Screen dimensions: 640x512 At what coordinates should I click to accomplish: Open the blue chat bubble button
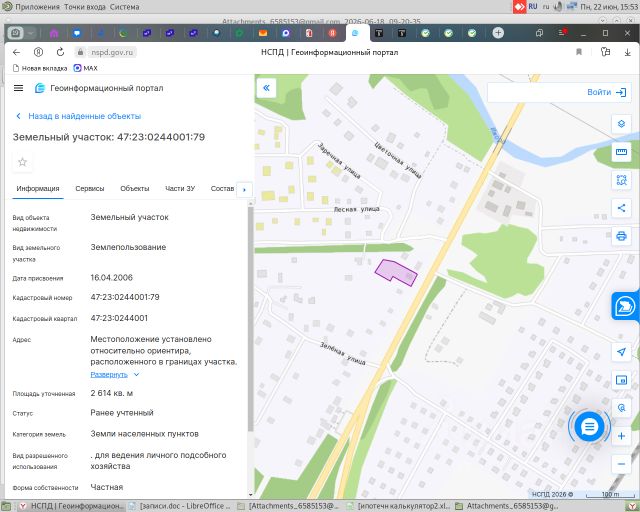[x=589, y=427]
